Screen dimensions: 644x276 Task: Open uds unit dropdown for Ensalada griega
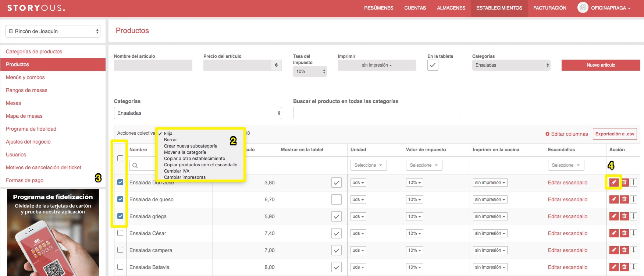358,216
